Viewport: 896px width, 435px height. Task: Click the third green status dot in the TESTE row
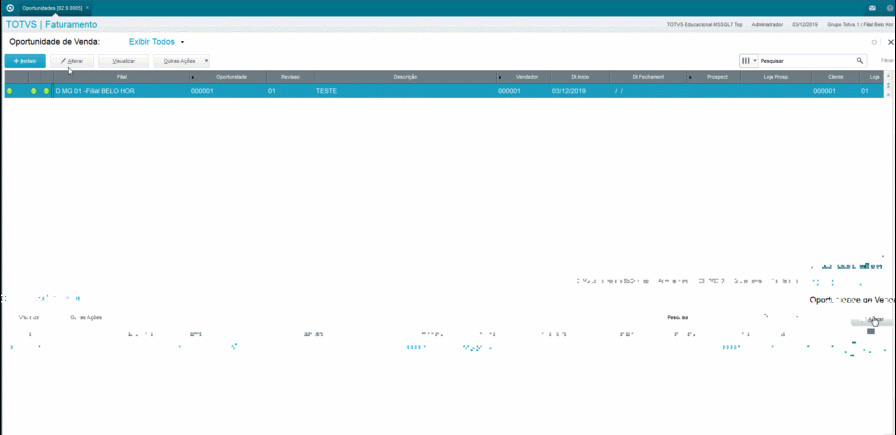[46, 91]
